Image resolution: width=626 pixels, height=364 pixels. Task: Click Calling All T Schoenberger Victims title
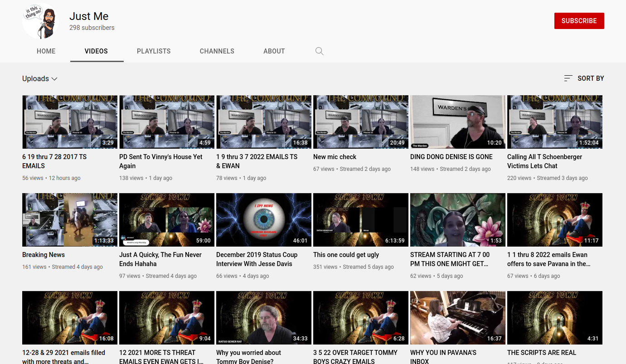tap(545, 161)
